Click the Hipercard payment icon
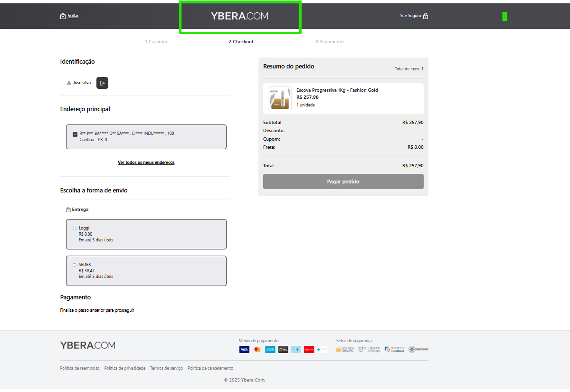This screenshot has height=392, width=570. click(x=309, y=350)
